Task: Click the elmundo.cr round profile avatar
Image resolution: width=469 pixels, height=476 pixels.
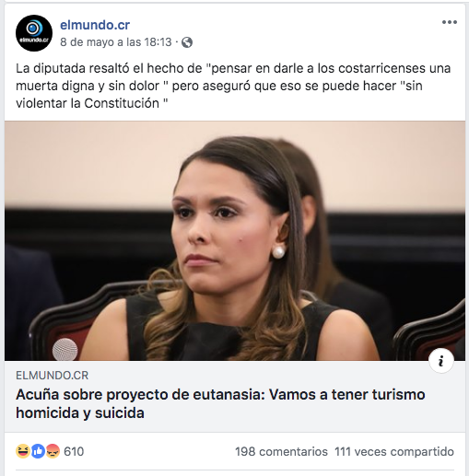Action: click(34, 33)
